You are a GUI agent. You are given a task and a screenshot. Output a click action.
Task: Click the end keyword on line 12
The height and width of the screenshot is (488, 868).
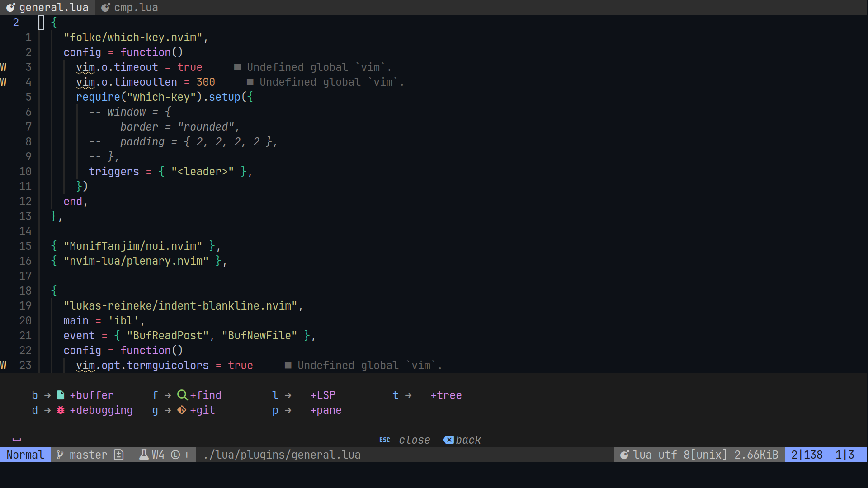pos(73,202)
